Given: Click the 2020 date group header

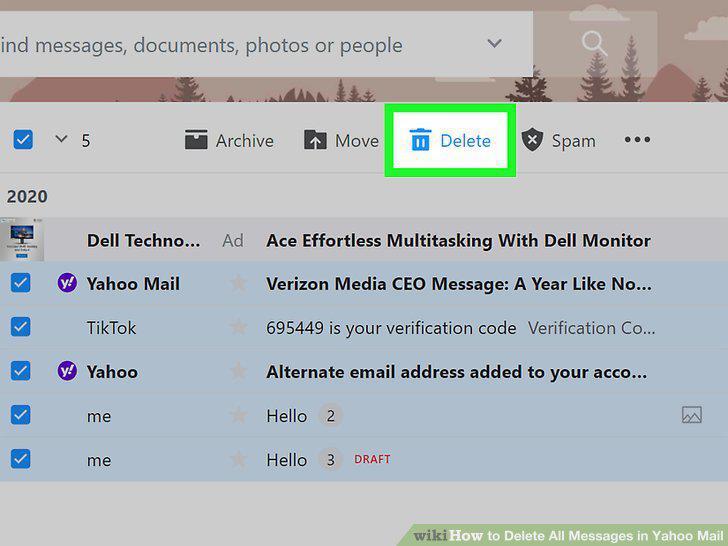Looking at the screenshot, I should pyautogui.click(x=27, y=196).
